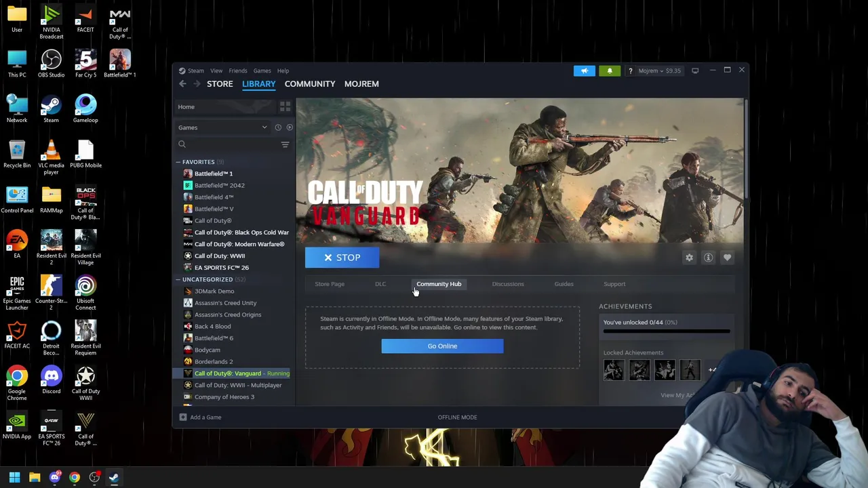Open NVIDIA Broadcast desktop icon
Image resolution: width=868 pixels, height=488 pixels.
click(x=52, y=22)
